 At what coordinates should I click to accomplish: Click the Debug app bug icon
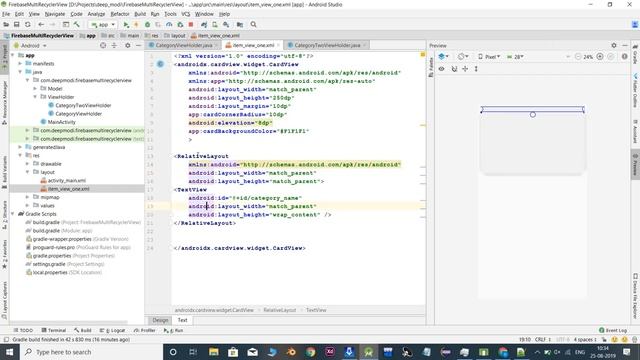coord(147,25)
